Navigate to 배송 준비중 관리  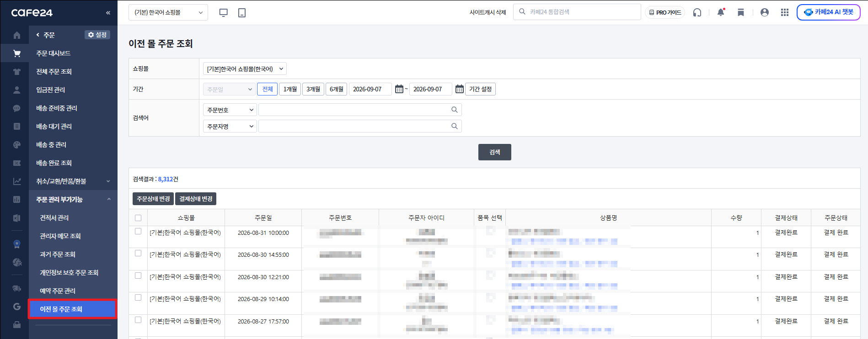coord(57,108)
